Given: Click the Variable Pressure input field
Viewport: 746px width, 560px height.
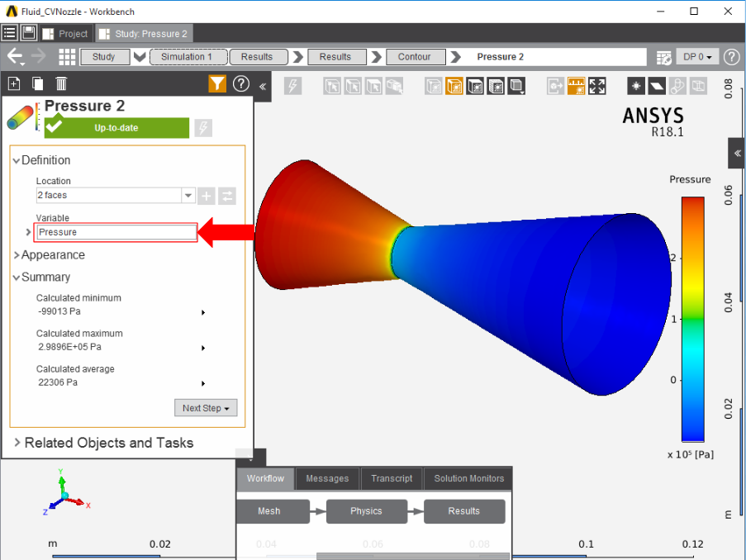Looking at the screenshot, I should [x=116, y=232].
